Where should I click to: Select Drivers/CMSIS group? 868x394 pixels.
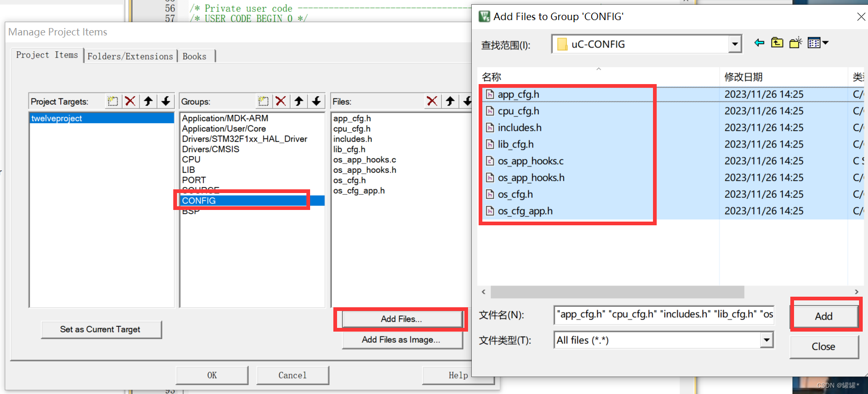tap(211, 149)
